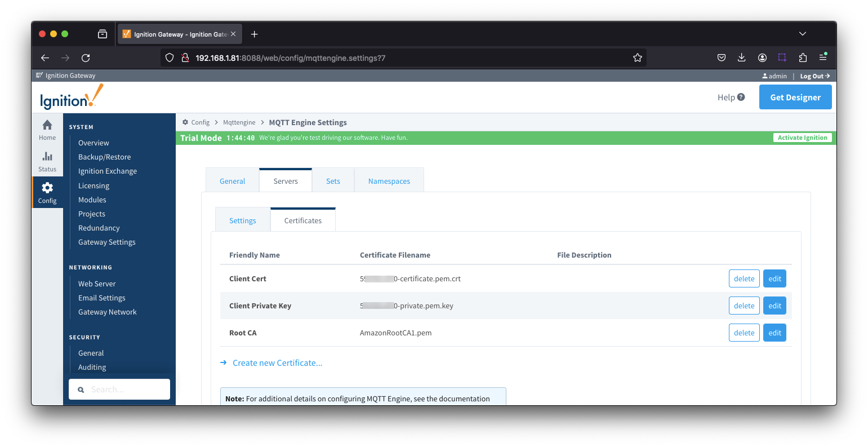Viewport: 868px width, 447px height.
Task: Click the Activate Ignition button
Action: (x=802, y=138)
